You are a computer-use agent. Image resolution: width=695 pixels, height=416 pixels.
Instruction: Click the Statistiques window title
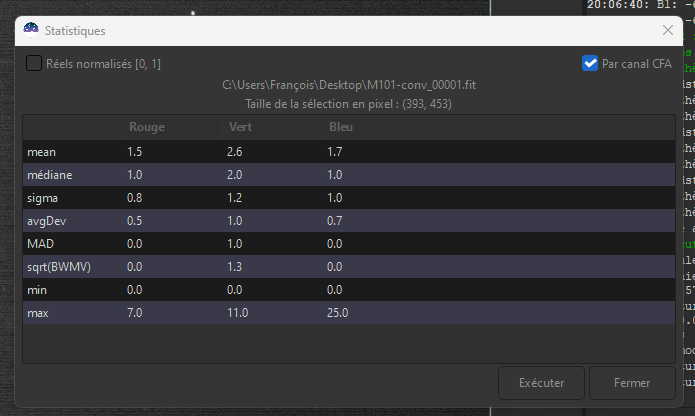(75, 31)
